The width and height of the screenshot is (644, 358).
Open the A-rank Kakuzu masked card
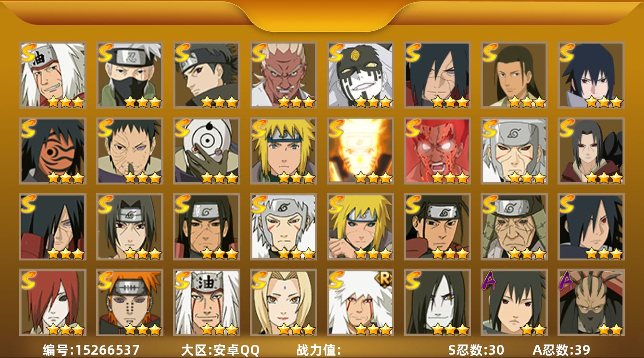pos(591,302)
